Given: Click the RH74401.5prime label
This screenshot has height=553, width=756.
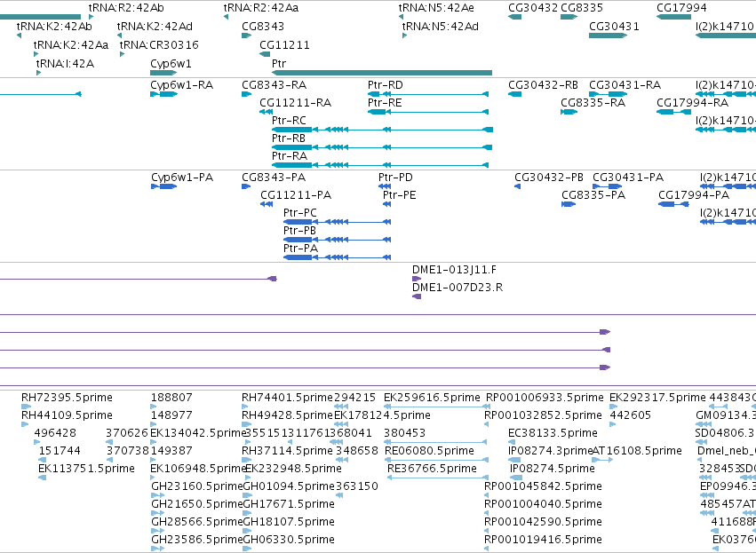Looking at the screenshot, I should click(287, 398).
